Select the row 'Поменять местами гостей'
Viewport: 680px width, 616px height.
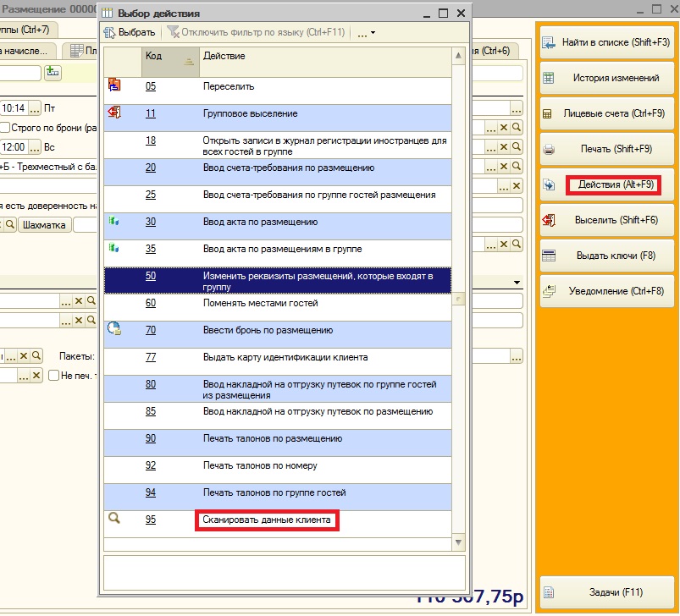tap(278, 307)
